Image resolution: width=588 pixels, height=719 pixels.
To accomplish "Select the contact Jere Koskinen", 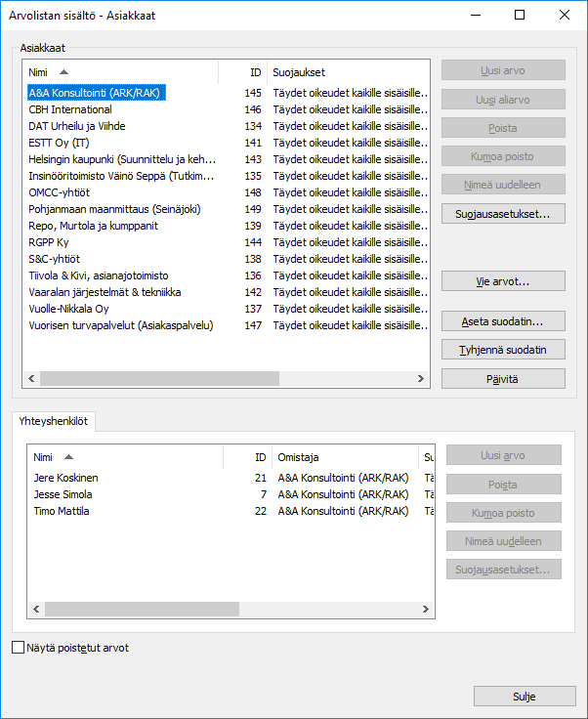I will pyautogui.click(x=65, y=478).
